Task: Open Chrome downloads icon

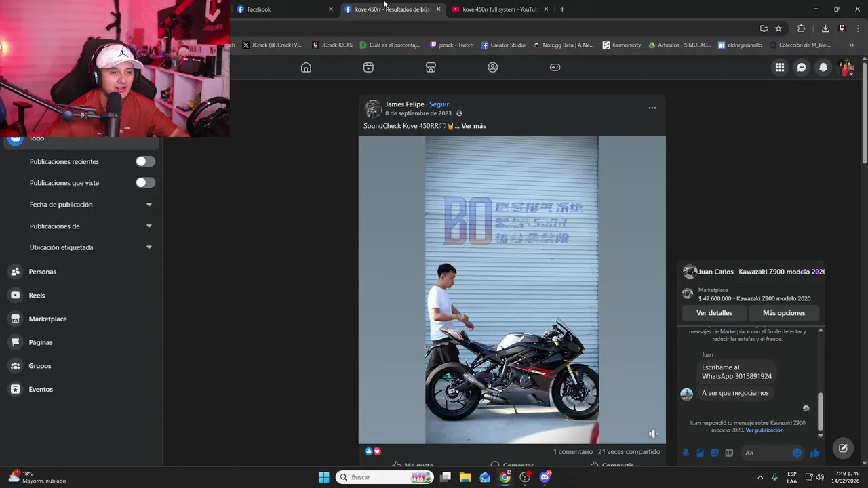Action: click(825, 28)
